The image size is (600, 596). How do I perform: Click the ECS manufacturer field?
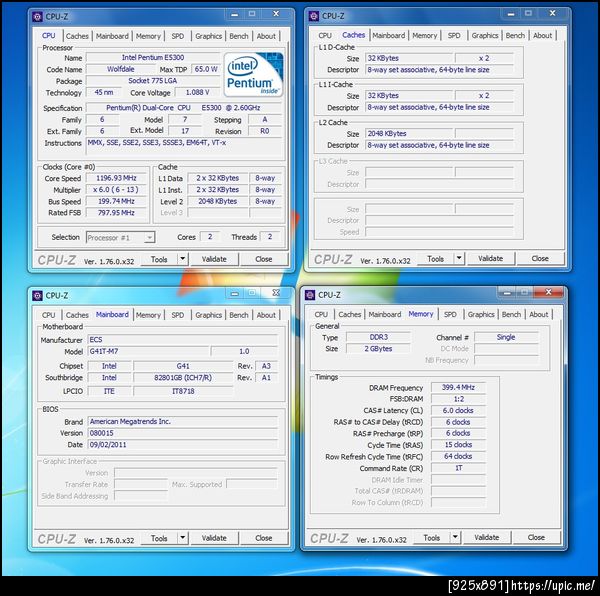tap(183, 340)
